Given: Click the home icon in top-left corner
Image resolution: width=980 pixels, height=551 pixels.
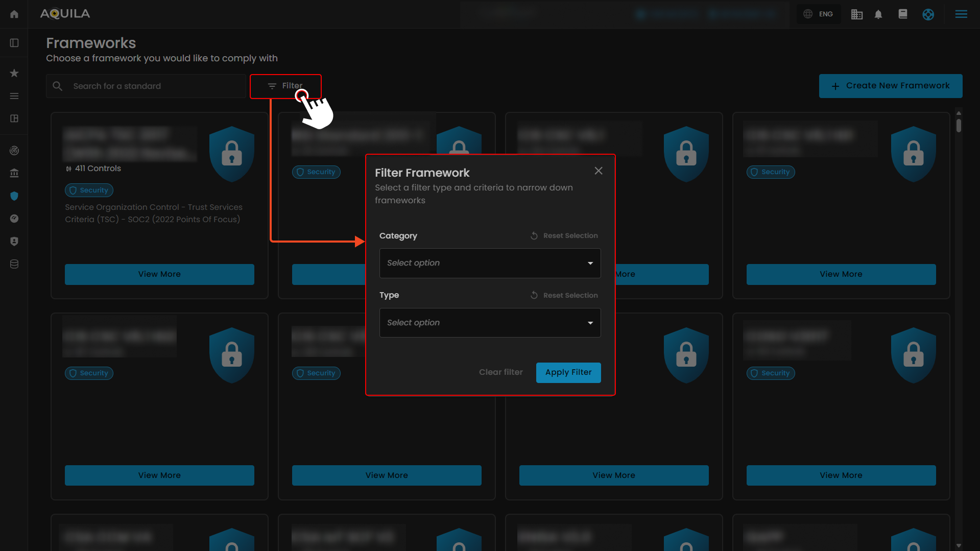Looking at the screenshot, I should pos(14,14).
